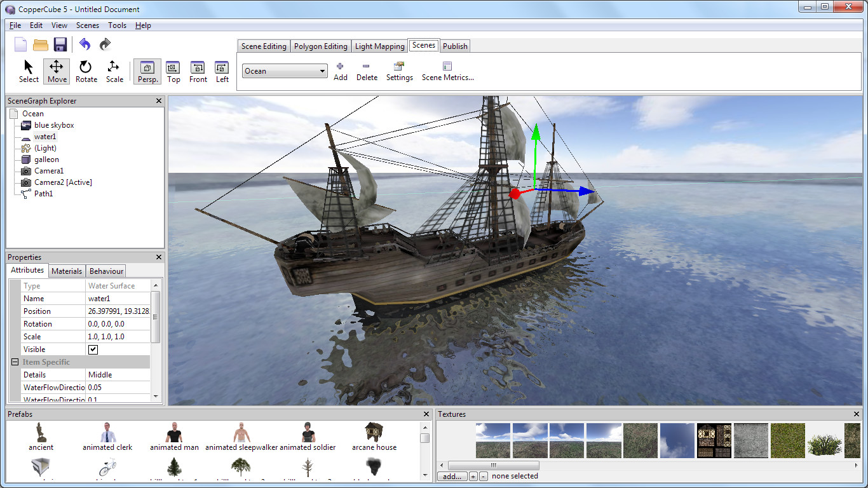Uncheck the Visible checkbox for water1
Image resolution: width=868 pixels, height=488 pixels.
[93, 349]
